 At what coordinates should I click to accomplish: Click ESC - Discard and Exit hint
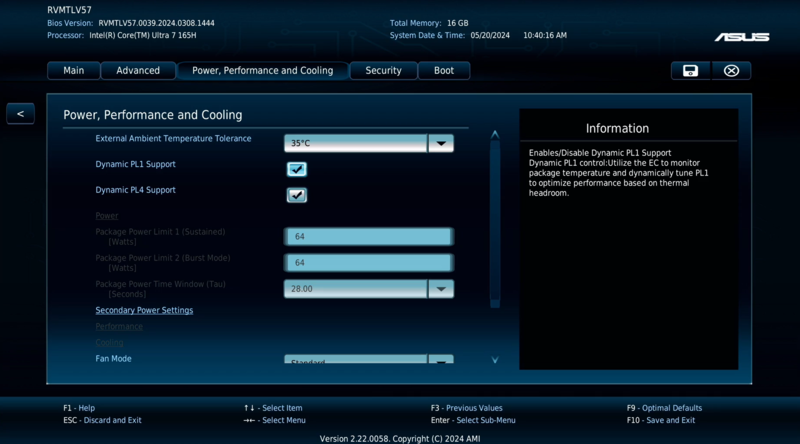[x=102, y=421]
